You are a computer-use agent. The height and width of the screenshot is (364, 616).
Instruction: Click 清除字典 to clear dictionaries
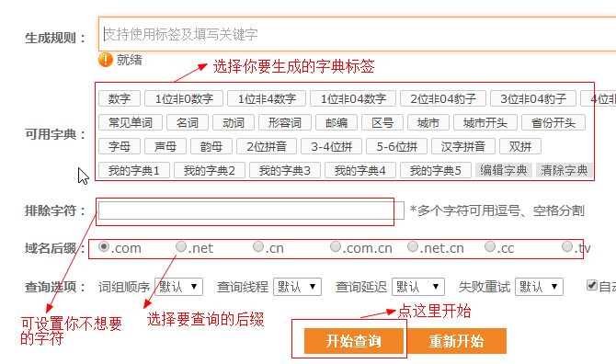pos(565,170)
